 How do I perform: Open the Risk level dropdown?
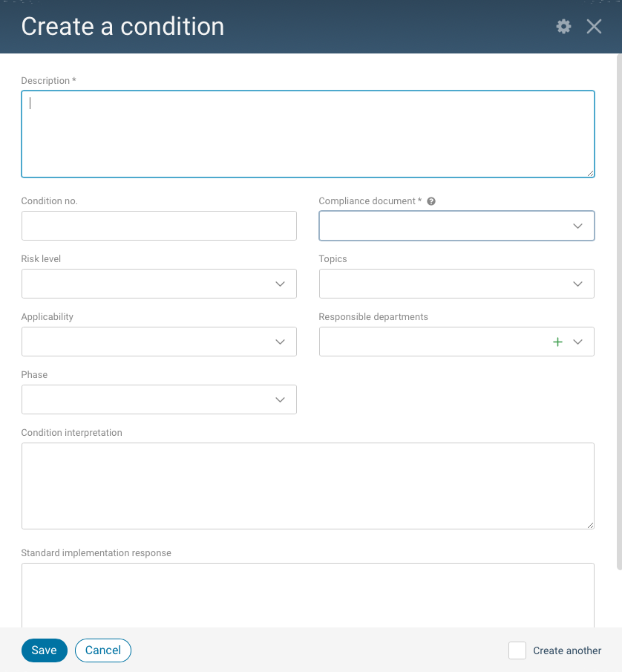tap(280, 284)
